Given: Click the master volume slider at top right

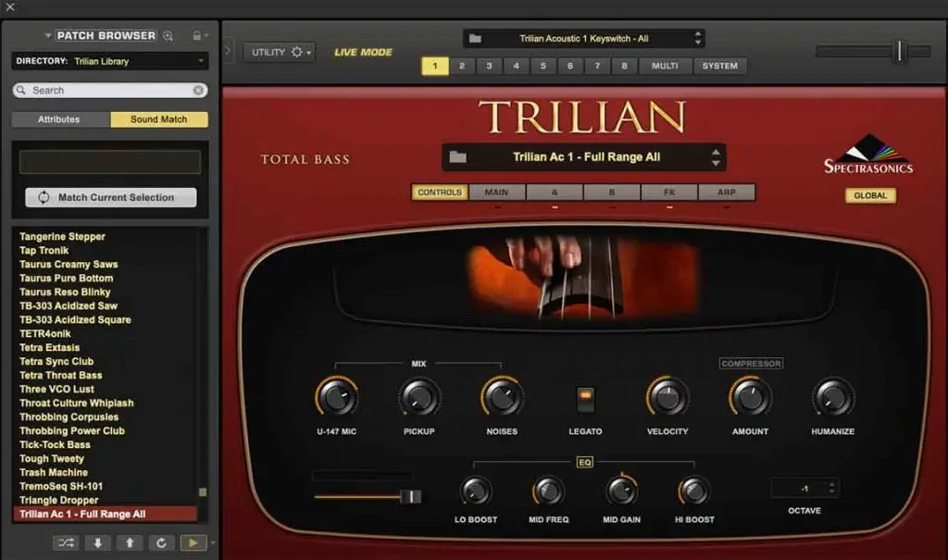Looking at the screenshot, I should point(898,52).
